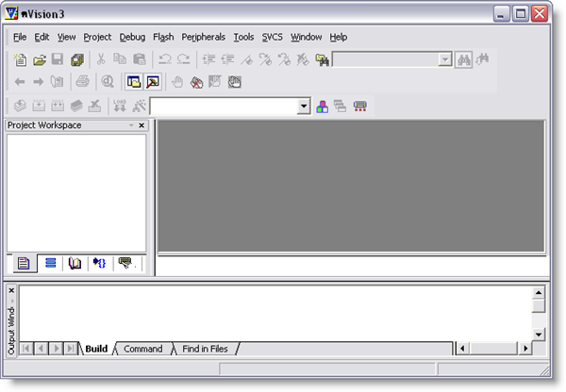Create a new file with toolbar icon
566x392 pixels.
coord(20,59)
